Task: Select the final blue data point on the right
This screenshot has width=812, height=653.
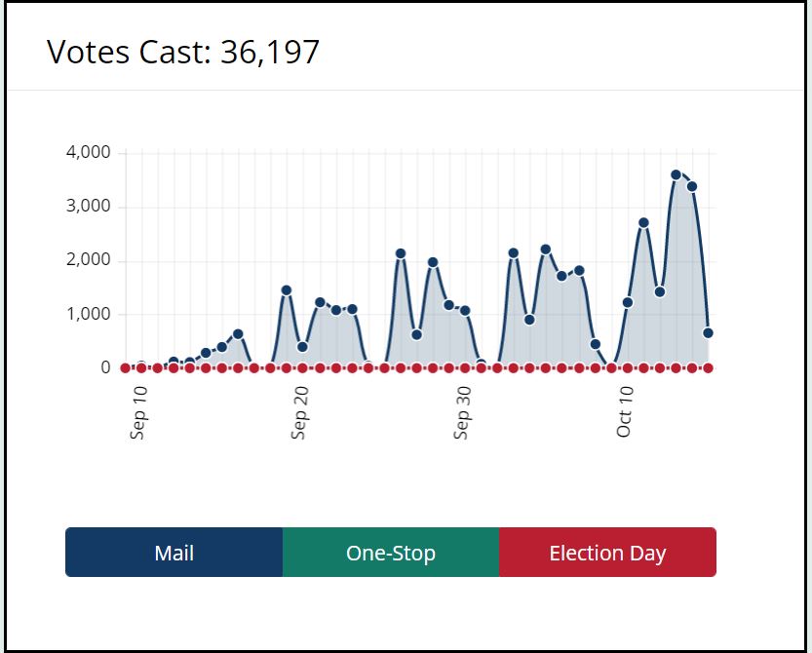Action: pyautogui.click(x=708, y=333)
